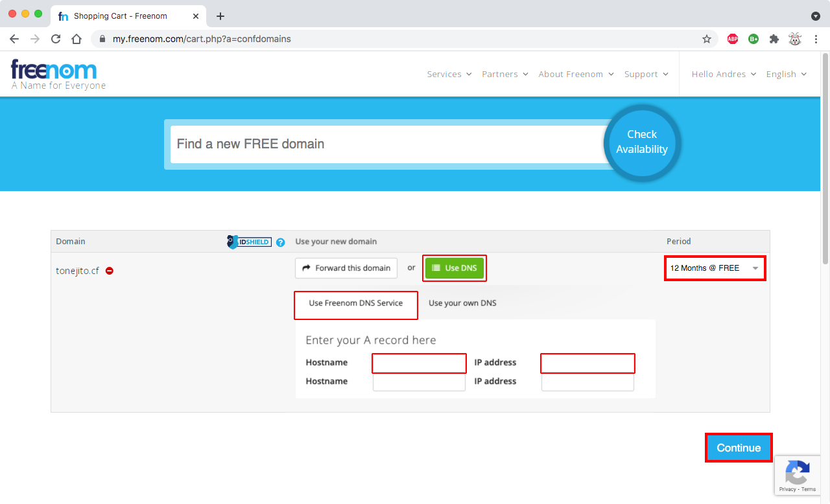This screenshot has height=504, width=830.
Task: Remove tonejito.cf with the red minus icon
Action: pyautogui.click(x=110, y=271)
